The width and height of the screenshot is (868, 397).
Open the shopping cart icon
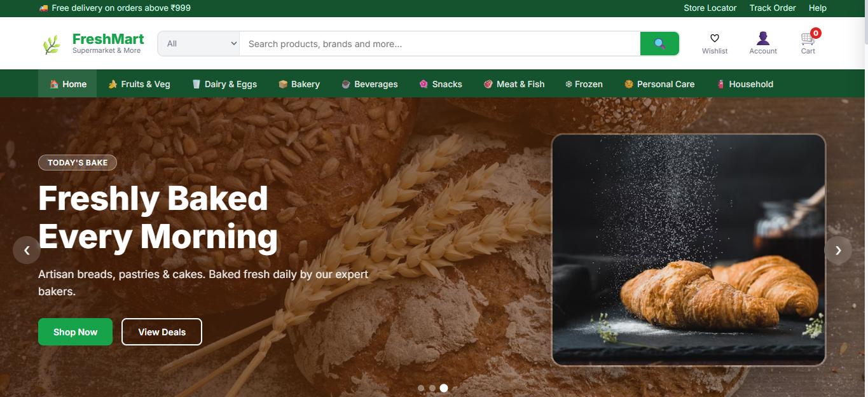click(x=808, y=38)
